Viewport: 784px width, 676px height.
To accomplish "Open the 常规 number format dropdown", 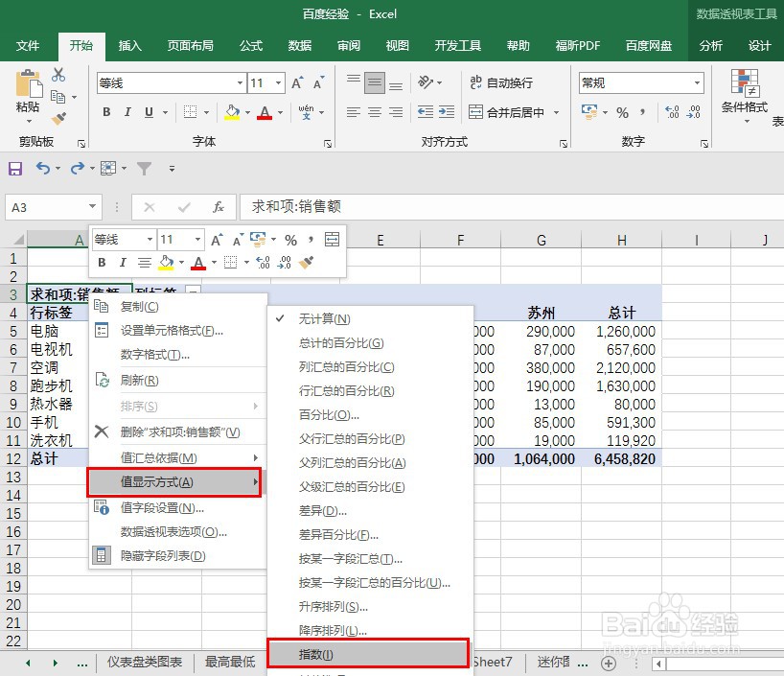I will point(697,83).
